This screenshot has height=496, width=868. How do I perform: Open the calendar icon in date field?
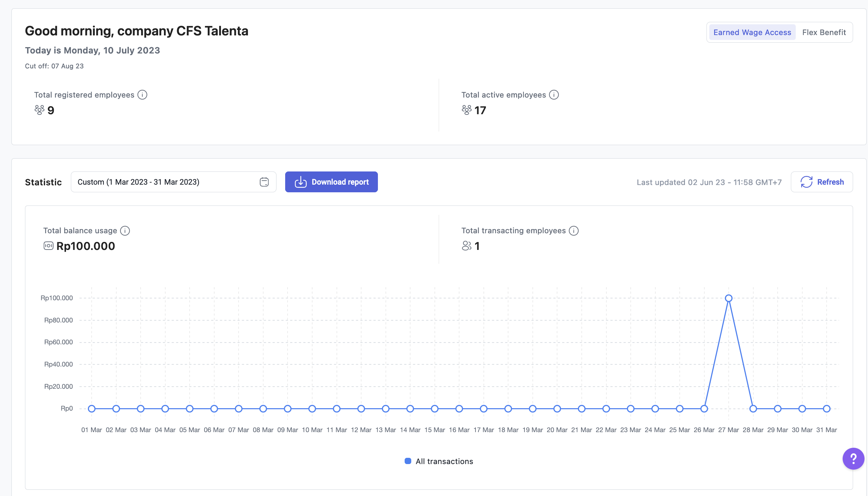[x=264, y=182]
